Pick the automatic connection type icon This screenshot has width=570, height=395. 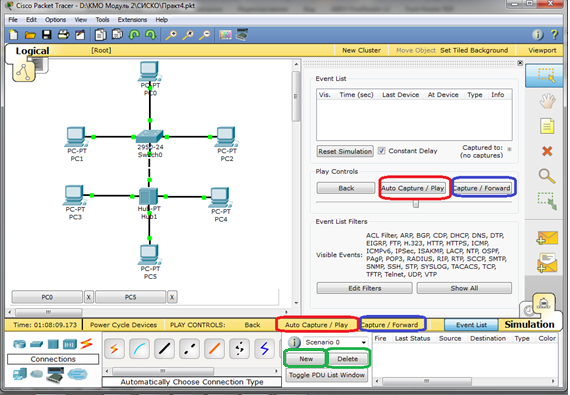115,349
